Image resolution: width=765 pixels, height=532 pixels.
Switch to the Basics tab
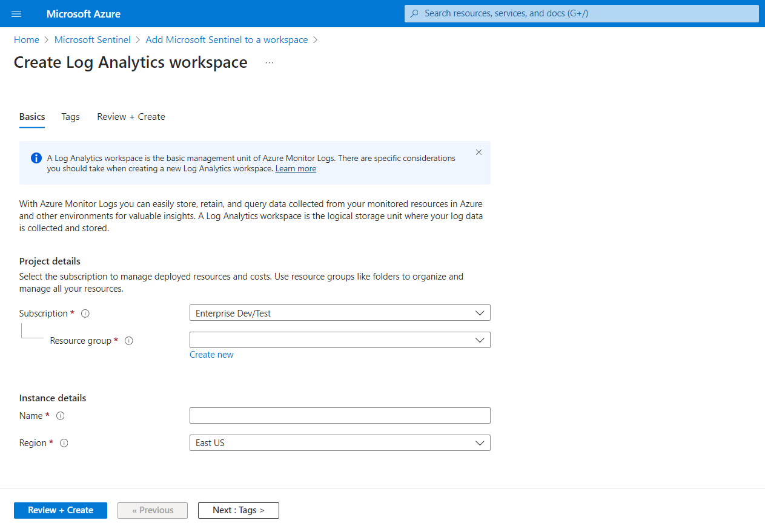pos(32,117)
